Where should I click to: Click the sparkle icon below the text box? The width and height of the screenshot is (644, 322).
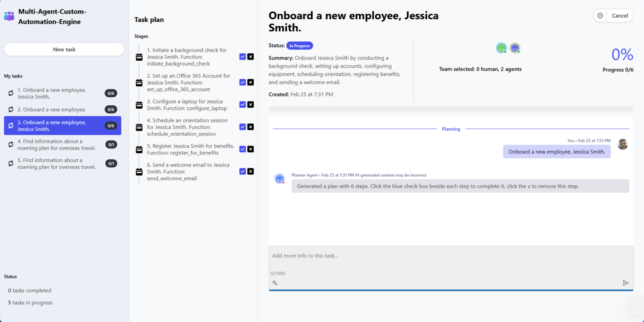[275, 283]
